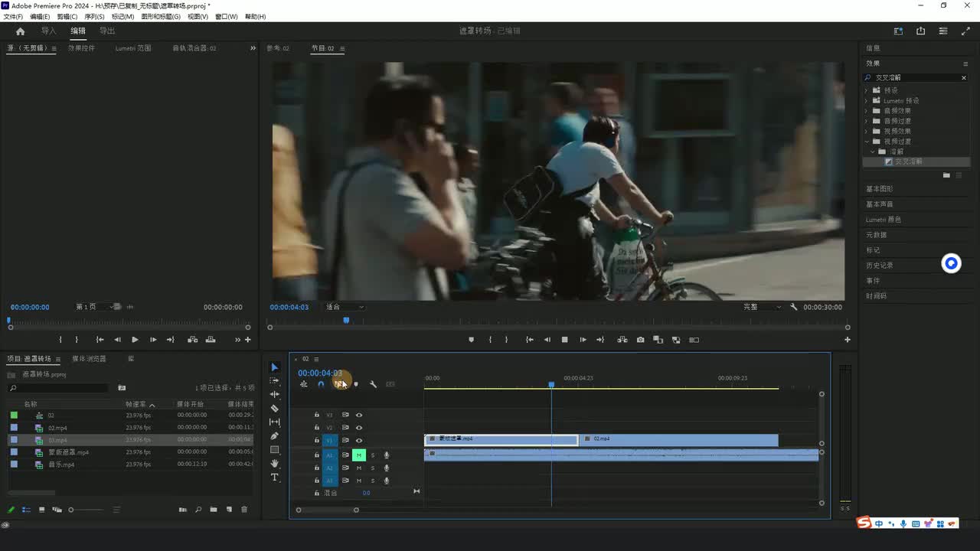The height and width of the screenshot is (551, 980).
Task: Select the Razor tool in the tools panel
Action: pos(275,409)
